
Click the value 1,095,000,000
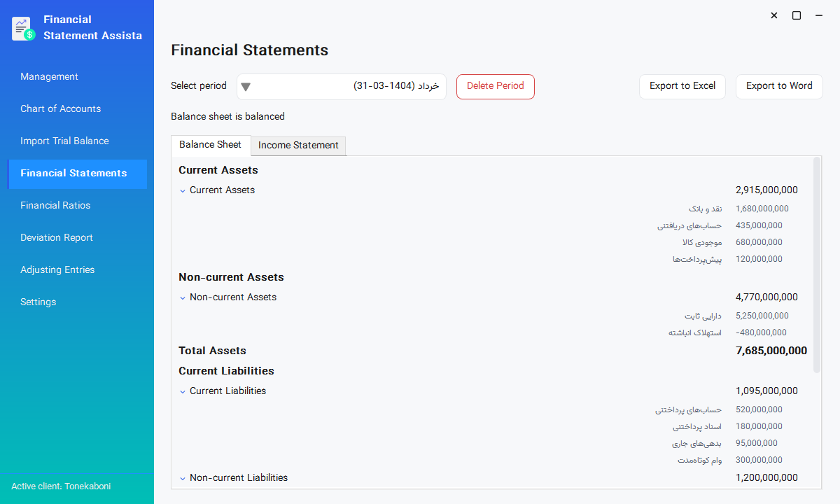tap(766, 391)
